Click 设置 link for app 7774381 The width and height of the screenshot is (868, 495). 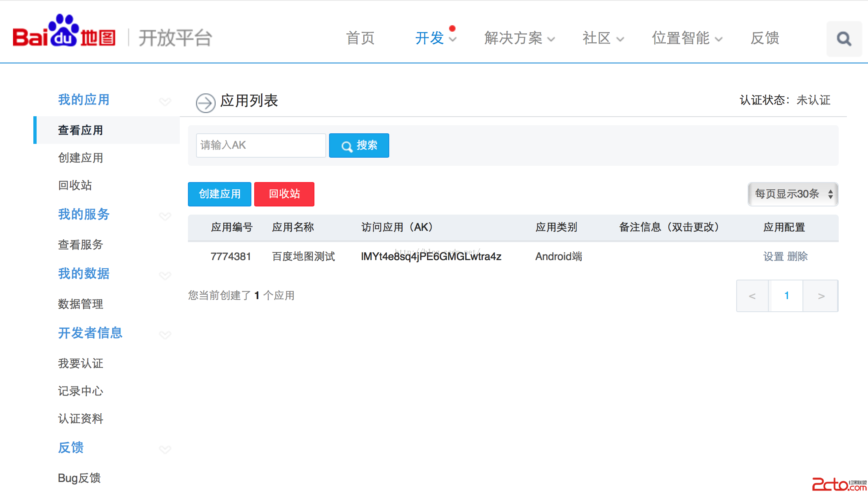pos(773,256)
